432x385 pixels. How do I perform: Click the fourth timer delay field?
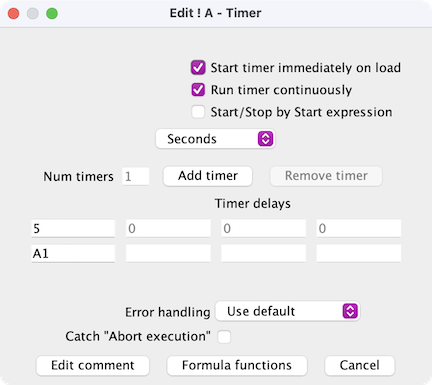[x=359, y=228]
